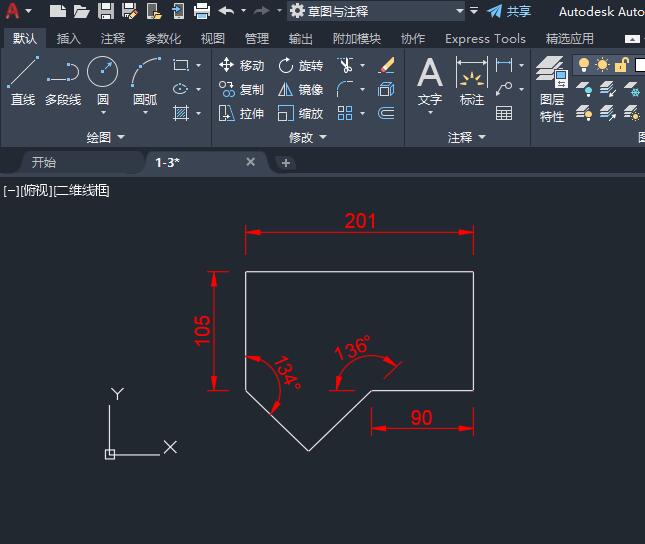Open the 开始 file tab
The image size is (645, 544).
(x=44, y=163)
